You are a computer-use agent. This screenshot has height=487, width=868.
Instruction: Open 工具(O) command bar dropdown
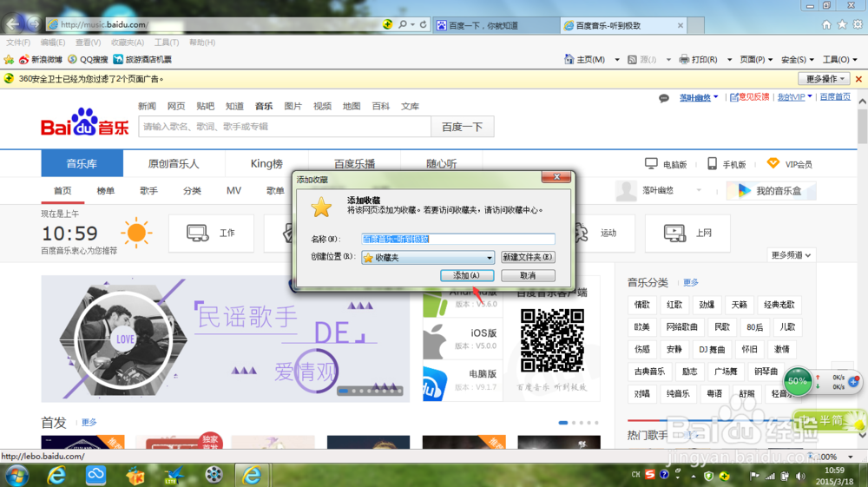coord(839,59)
